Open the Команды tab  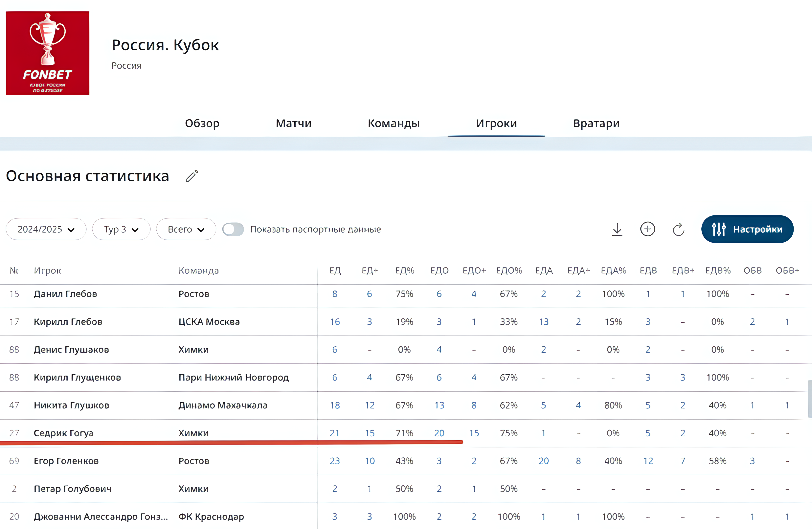(x=394, y=123)
